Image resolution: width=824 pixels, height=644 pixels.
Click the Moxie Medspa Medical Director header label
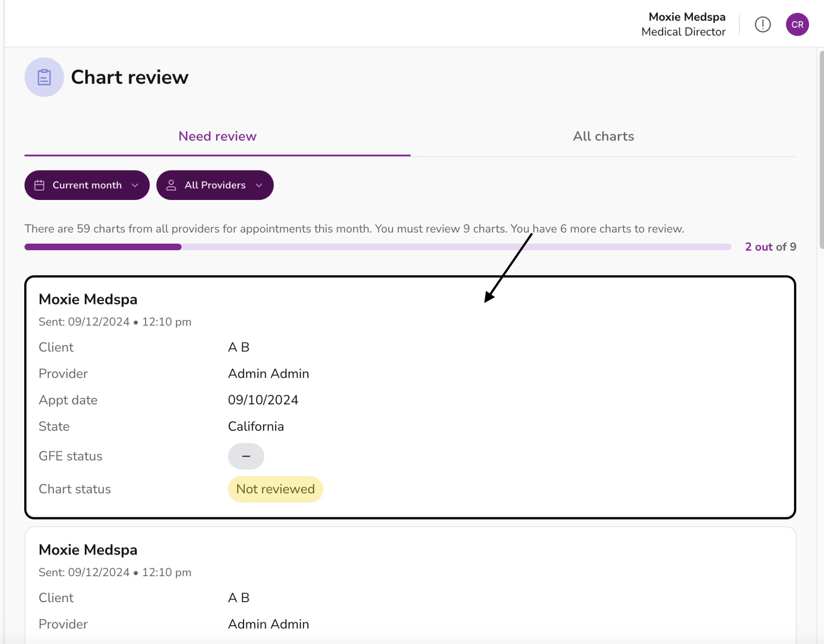coord(683,24)
